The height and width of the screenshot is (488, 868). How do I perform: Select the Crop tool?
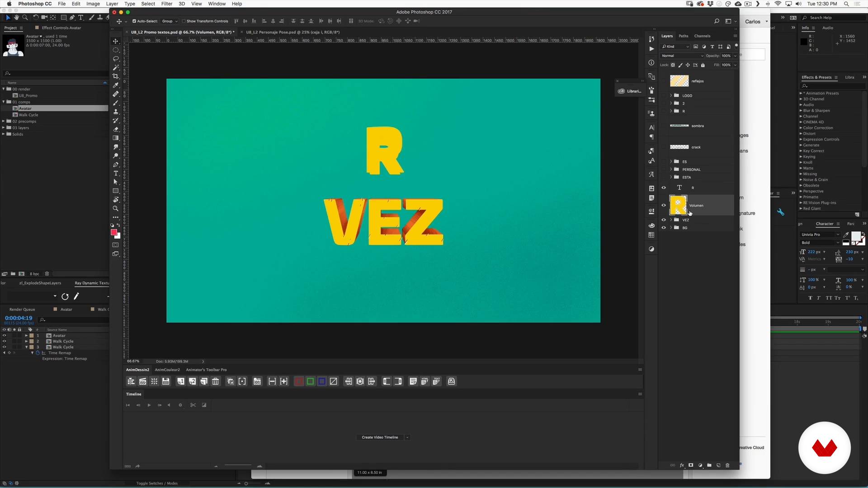coord(116,76)
